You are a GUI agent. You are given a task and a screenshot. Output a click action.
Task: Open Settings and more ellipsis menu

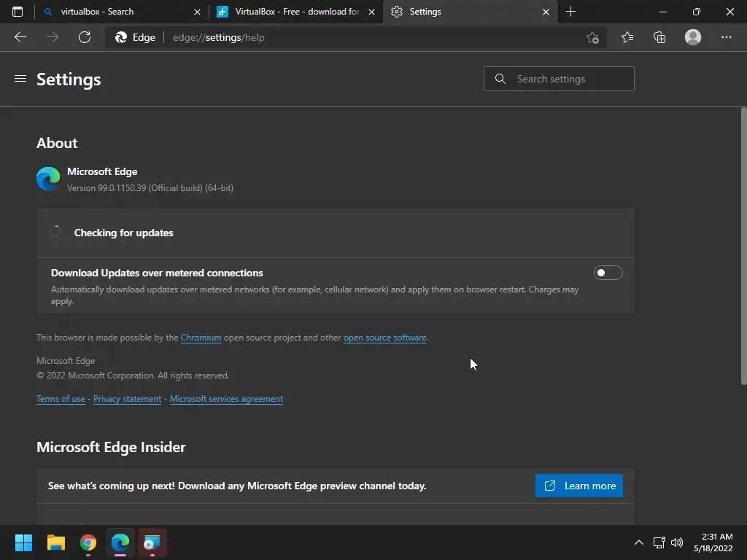tap(726, 37)
